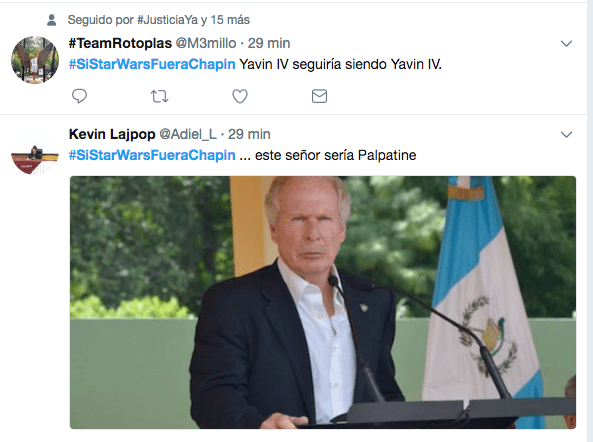Image resolution: width=593 pixels, height=442 pixels.
Task: Reply to the #TeamRotoplas tweet
Action: tap(79, 96)
